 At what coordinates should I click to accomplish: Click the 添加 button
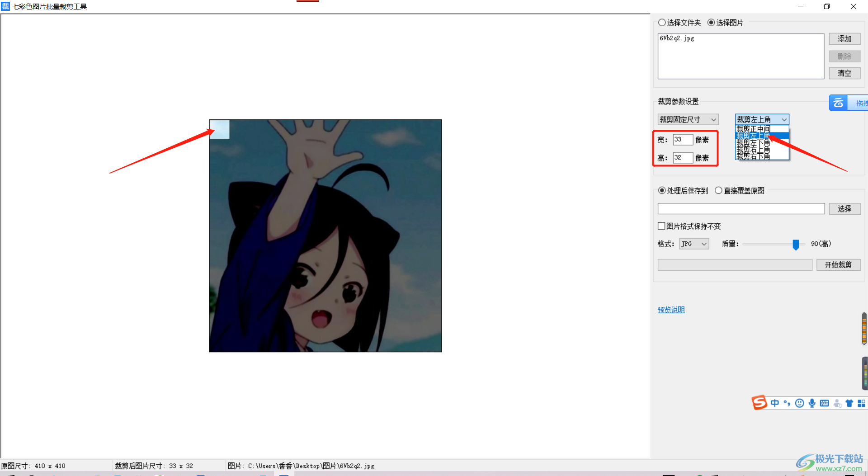(x=844, y=39)
